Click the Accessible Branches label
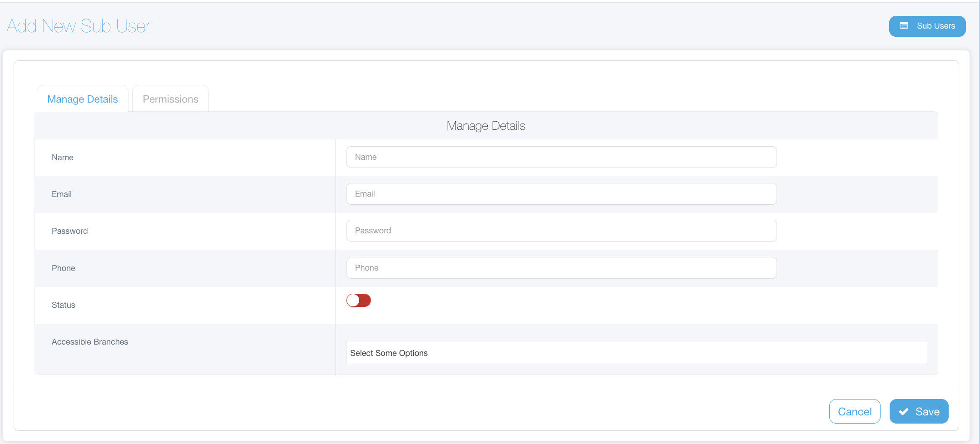Screen dimensions: 980x444 [90, 342]
